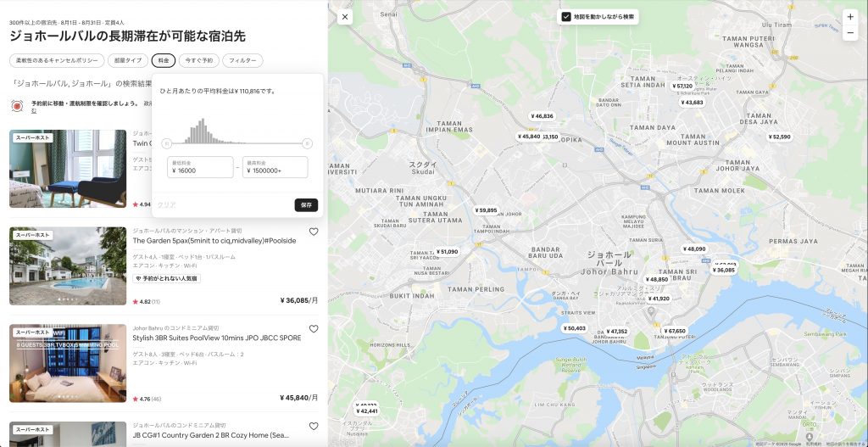Open the 今すぐ予約 filter chip
Viewport: 868px width, 447px height.
pos(198,60)
